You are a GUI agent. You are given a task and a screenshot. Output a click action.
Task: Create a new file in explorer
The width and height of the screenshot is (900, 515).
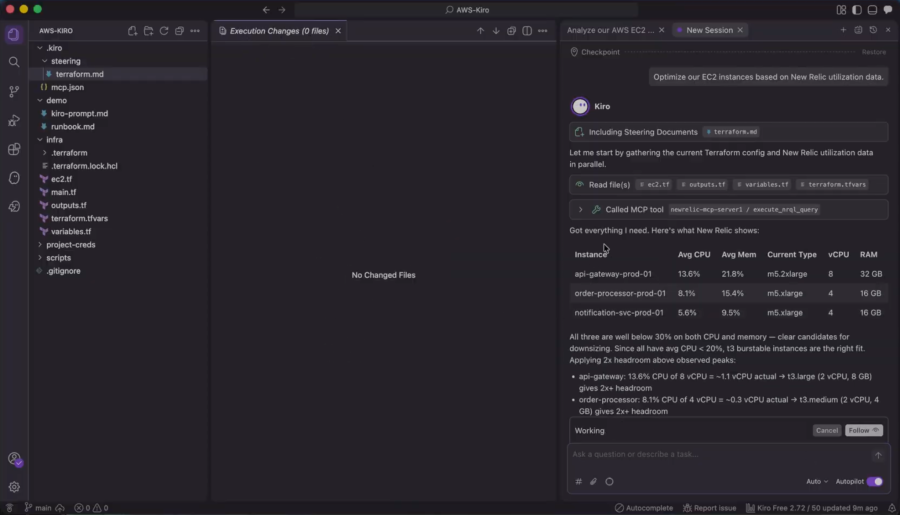(133, 31)
